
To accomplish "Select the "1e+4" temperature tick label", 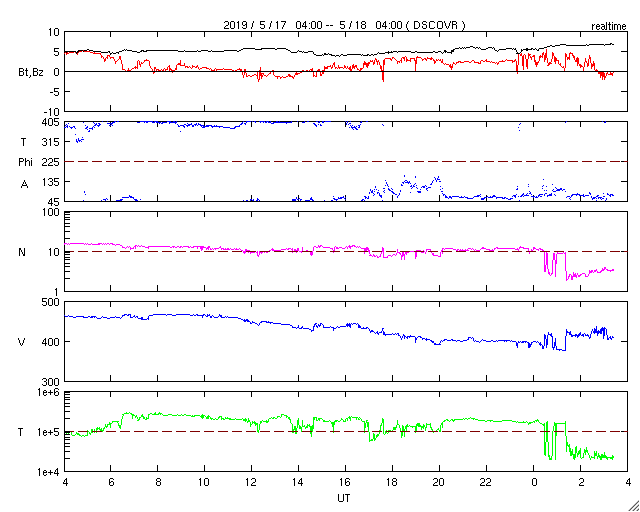I will point(50,472).
